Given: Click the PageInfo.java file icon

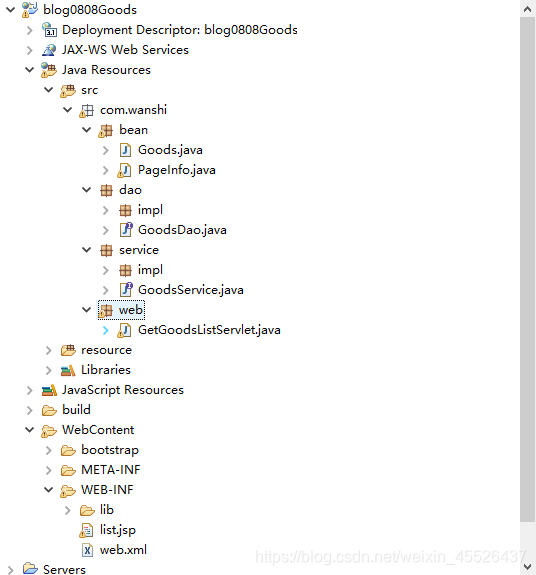Looking at the screenshot, I should 125,170.
